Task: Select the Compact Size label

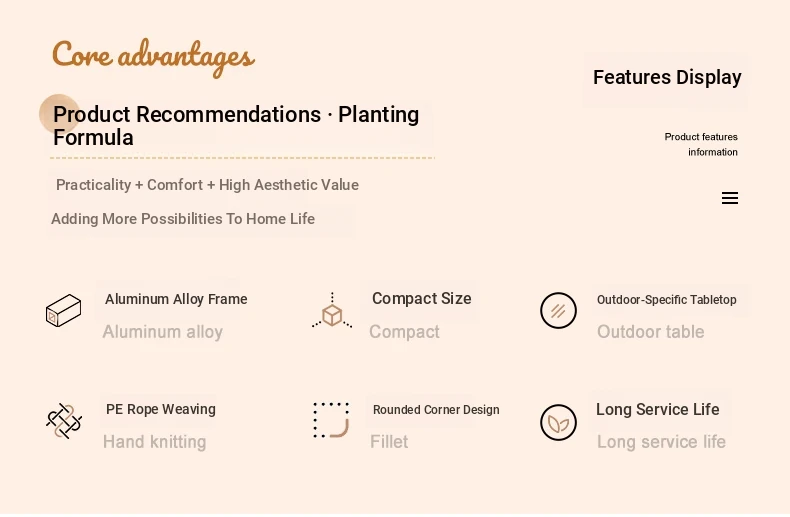Action: pos(422,298)
